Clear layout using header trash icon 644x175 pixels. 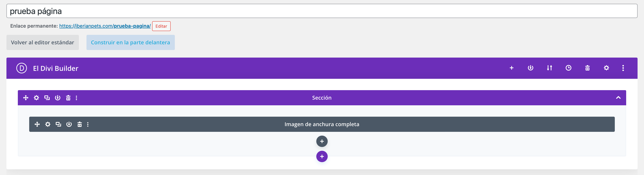click(587, 68)
